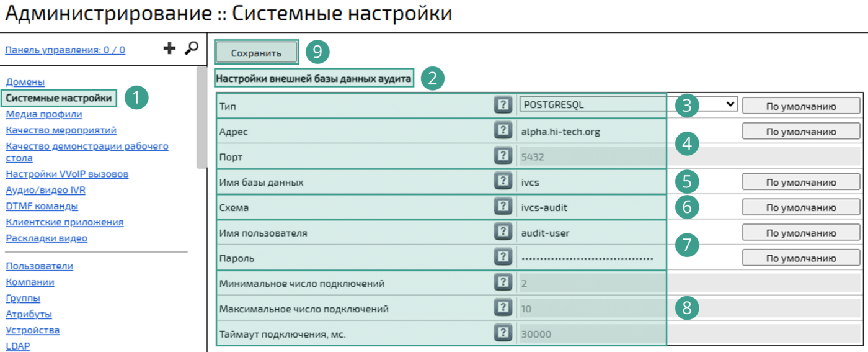Open Домены in the sidebar
Image resolution: width=868 pixels, height=352 pixels.
point(25,82)
